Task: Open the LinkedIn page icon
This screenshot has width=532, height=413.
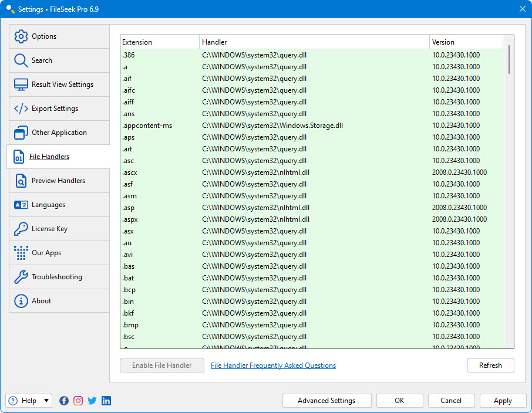Action: (x=106, y=401)
